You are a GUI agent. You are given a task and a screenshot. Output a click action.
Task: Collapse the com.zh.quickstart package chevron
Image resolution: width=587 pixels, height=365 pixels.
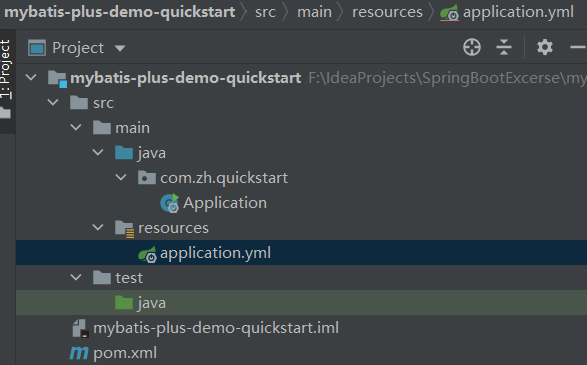[x=121, y=177]
